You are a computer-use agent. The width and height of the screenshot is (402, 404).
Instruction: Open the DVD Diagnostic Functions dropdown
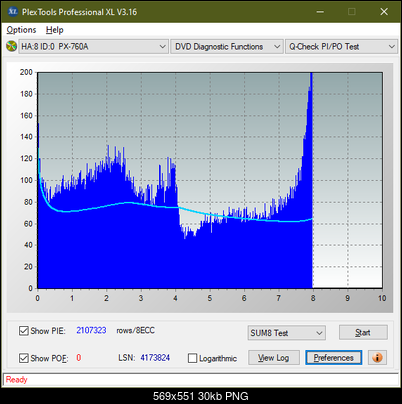tap(227, 47)
